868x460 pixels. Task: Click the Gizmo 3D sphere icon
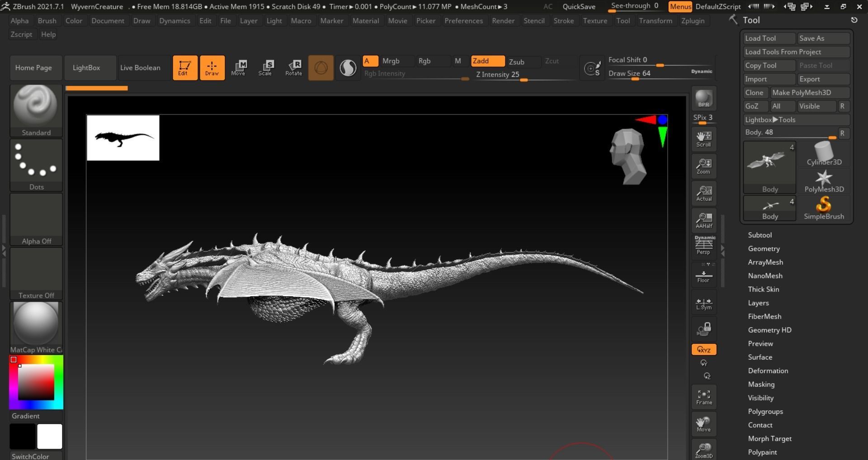click(321, 68)
